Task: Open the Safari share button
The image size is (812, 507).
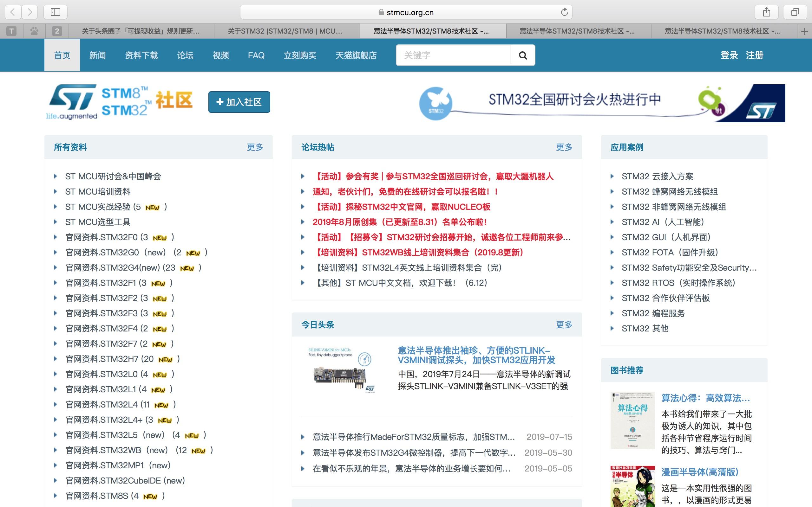Action: pyautogui.click(x=766, y=12)
